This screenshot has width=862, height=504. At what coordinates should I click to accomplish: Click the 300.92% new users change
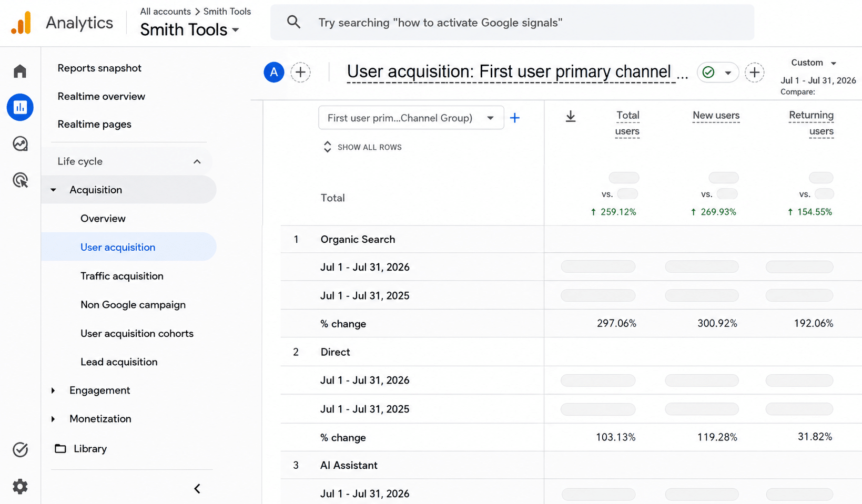(717, 324)
